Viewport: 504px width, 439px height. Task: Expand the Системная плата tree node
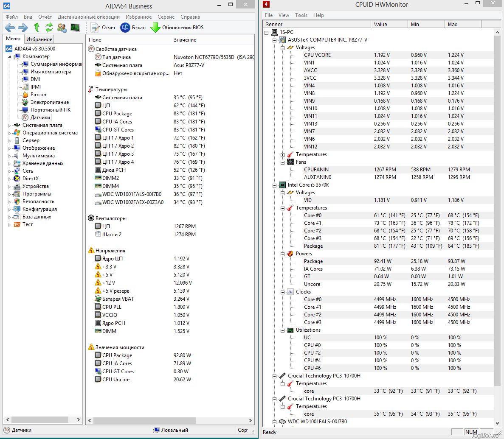pyautogui.click(x=10, y=125)
